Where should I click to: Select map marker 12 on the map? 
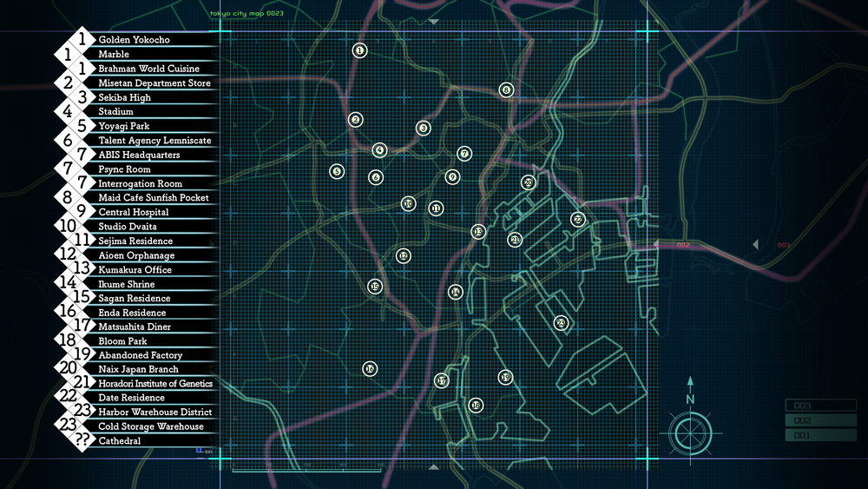[403, 256]
